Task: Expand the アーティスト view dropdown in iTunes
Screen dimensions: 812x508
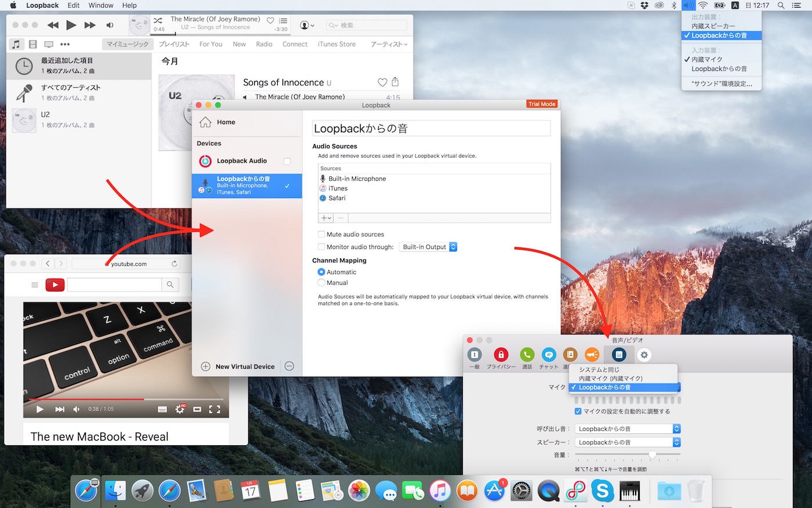Action: [389, 44]
